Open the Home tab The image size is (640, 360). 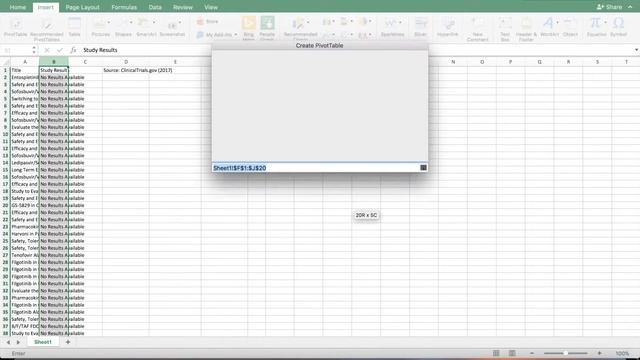(18, 7)
